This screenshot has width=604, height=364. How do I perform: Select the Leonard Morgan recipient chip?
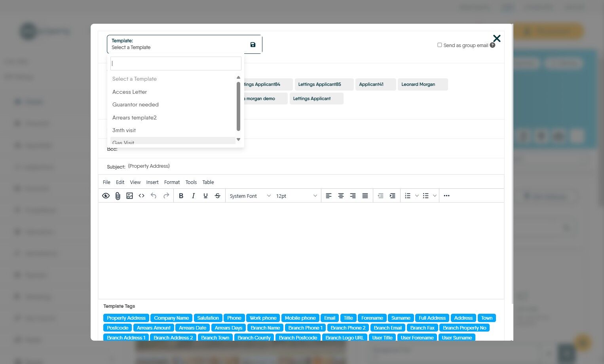423,84
